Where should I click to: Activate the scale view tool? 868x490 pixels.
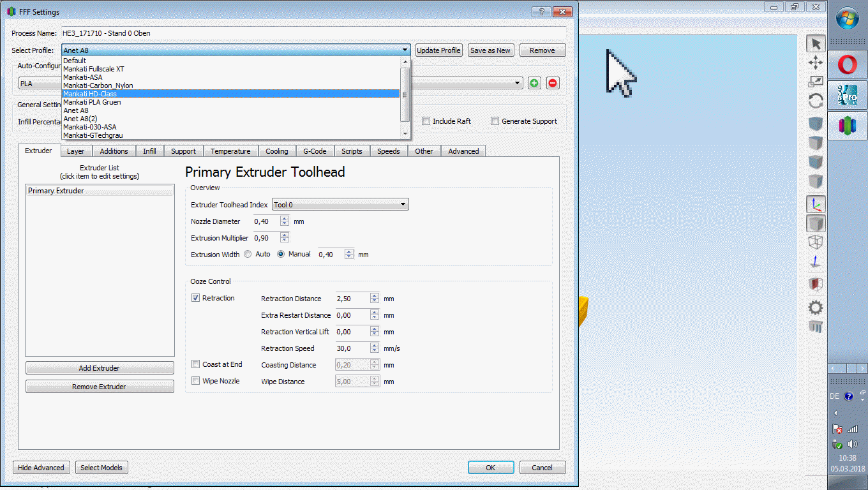pyautogui.click(x=816, y=82)
